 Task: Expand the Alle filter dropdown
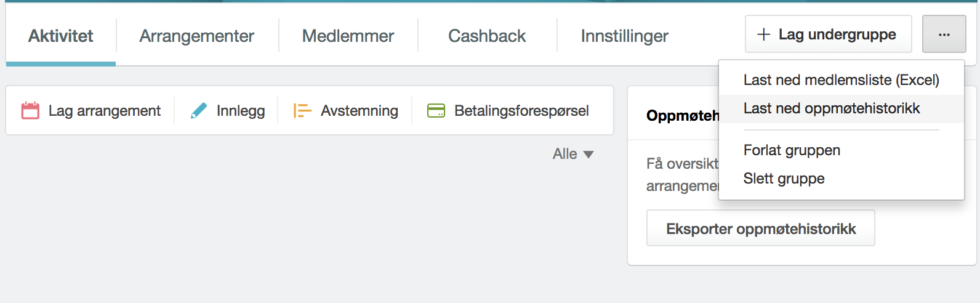[573, 154]
